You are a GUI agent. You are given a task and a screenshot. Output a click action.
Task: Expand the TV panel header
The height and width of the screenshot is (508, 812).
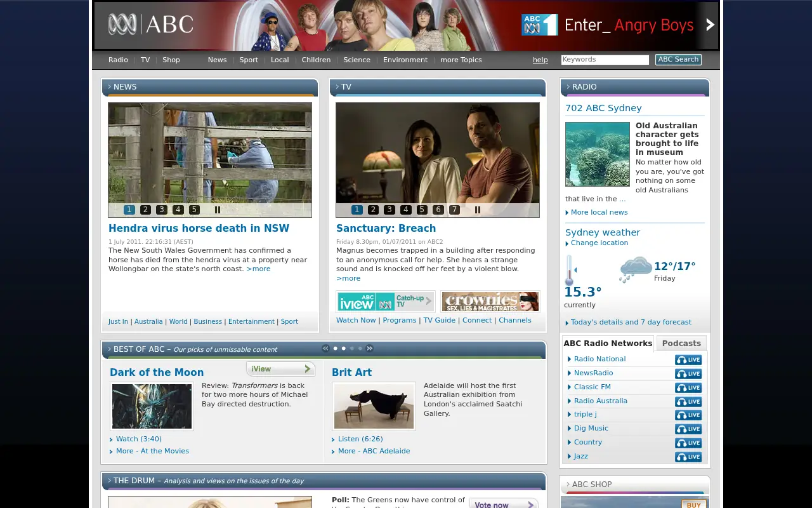(438, 87)
